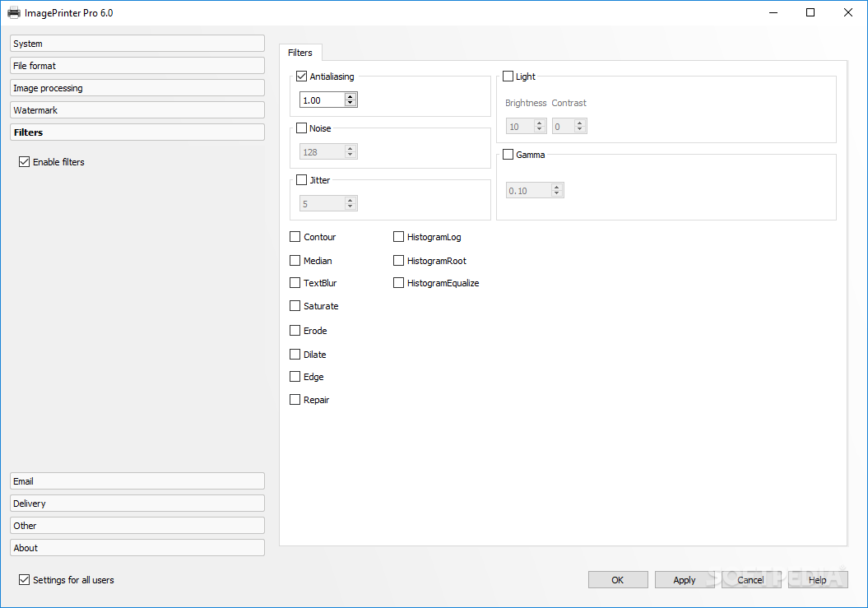Click the ImagePrinter Pro printer icon
Viewport: 868px width, 608px height.
click(x=14, y=12)
